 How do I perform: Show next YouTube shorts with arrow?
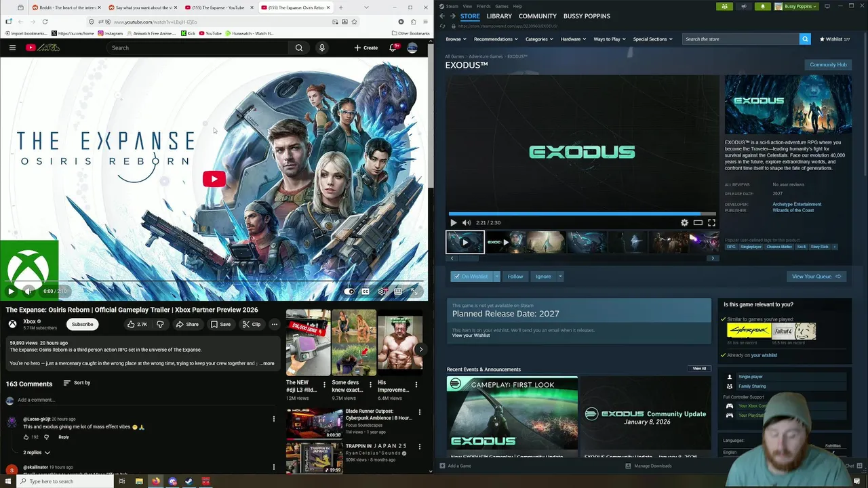pos(420,350)
